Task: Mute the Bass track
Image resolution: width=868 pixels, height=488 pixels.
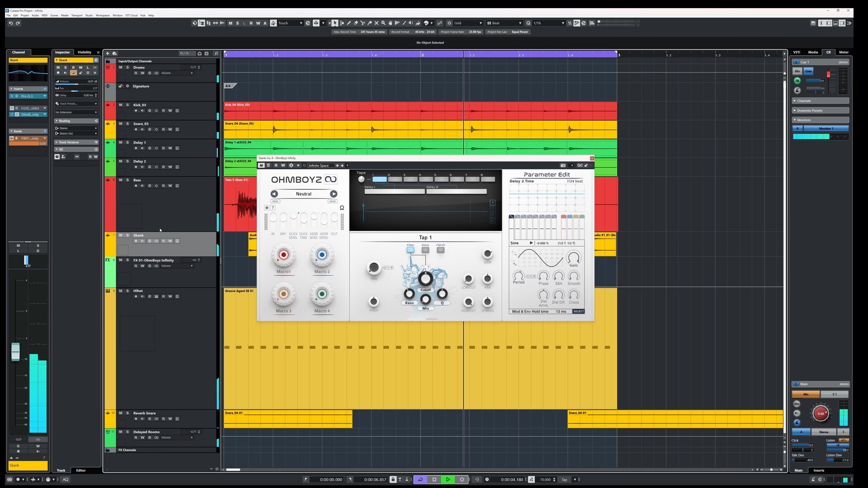Action: (120, 180)
